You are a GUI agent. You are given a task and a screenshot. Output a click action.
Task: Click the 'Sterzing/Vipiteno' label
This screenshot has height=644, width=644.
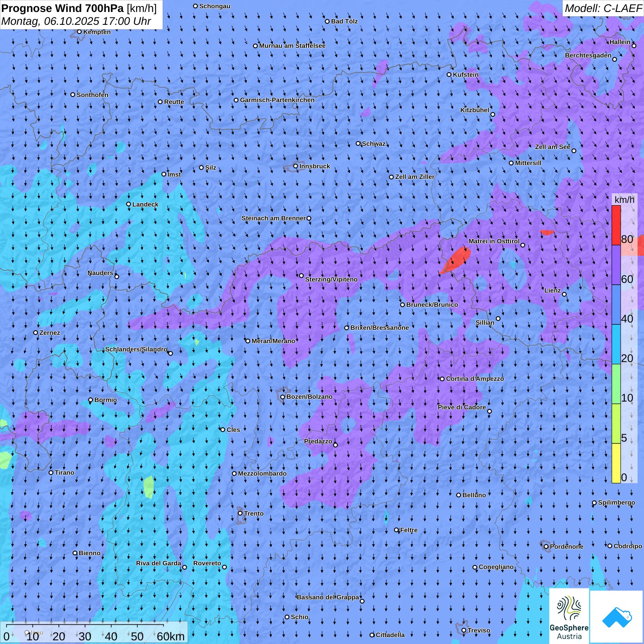[x=331, y=279]
